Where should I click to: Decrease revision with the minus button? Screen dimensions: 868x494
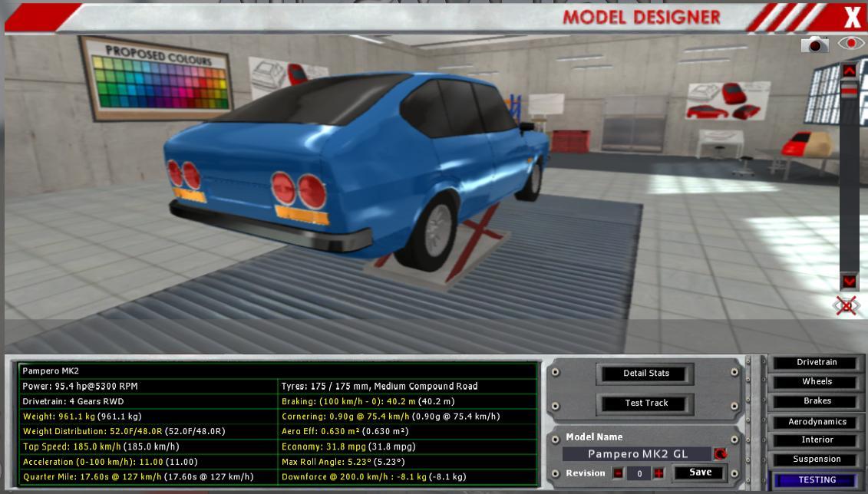pos(619,473)
